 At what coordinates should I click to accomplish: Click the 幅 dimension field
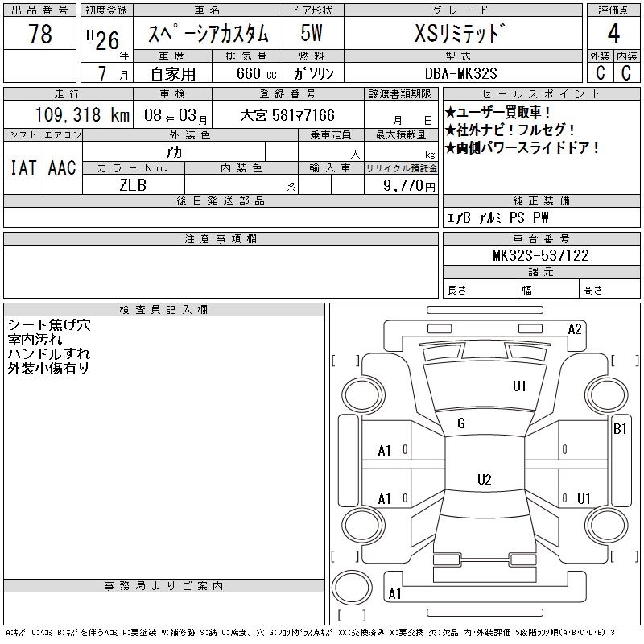548,289
